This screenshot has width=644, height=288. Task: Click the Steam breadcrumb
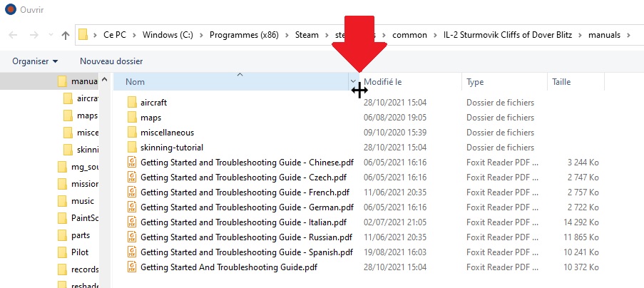point(307,35)
